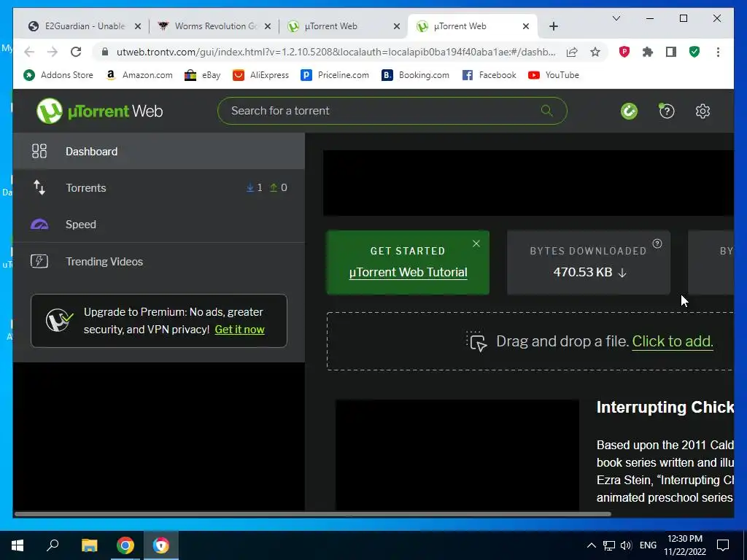
Task: Open YouTube bookmark
Action: [x=554, y=75]
